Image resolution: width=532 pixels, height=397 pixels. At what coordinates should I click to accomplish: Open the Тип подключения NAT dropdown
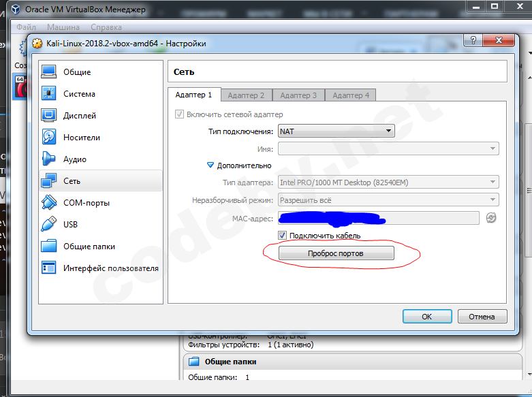point(337,131)
